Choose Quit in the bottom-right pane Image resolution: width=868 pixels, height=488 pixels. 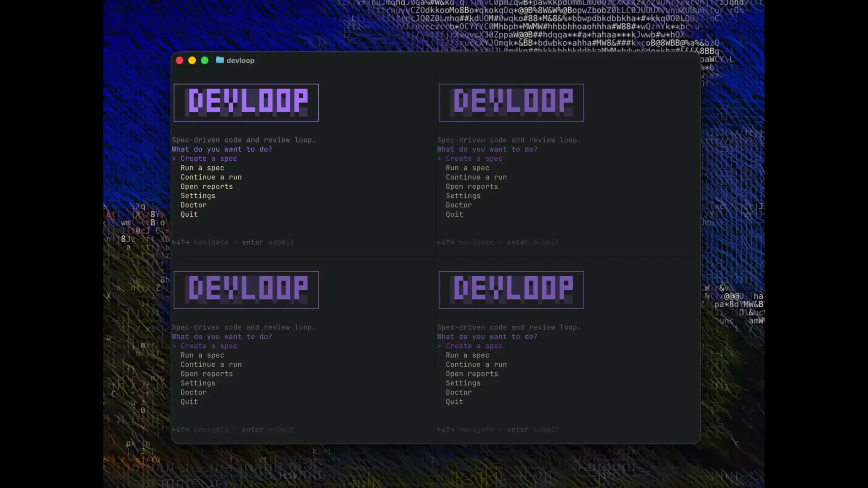454,402
